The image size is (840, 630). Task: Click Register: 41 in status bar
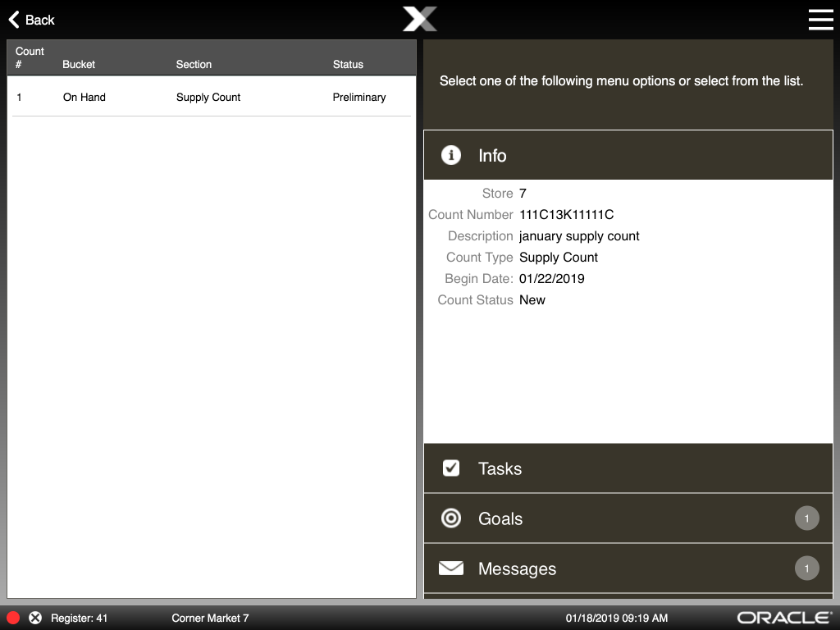point(80,619)
